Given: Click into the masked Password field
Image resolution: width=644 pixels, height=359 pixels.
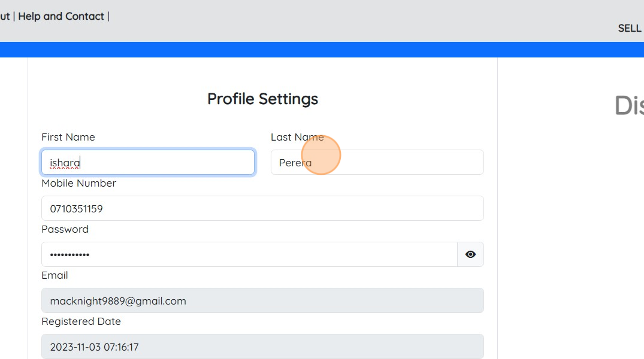Looking at the screenshot, I should (x=249, y=254).
